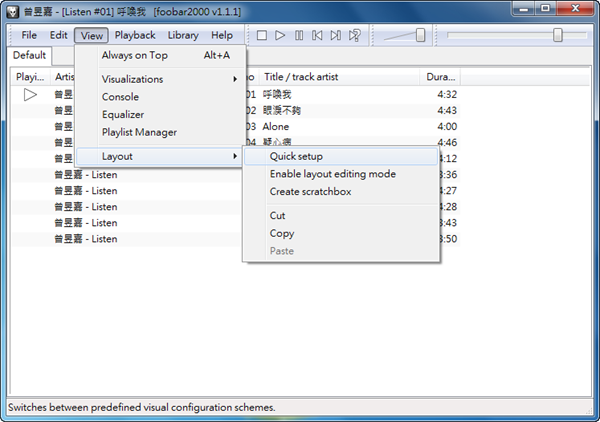Enable layout editing mode
Viewport: 600px width, 422px height.
coord(332,174)
